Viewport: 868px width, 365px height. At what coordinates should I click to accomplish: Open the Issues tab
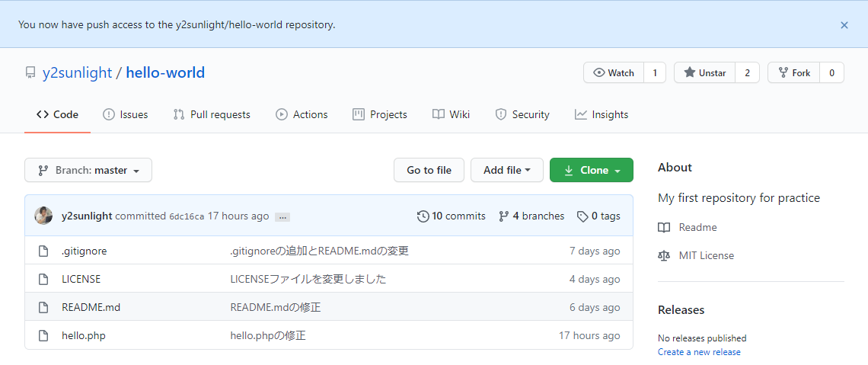126,114
